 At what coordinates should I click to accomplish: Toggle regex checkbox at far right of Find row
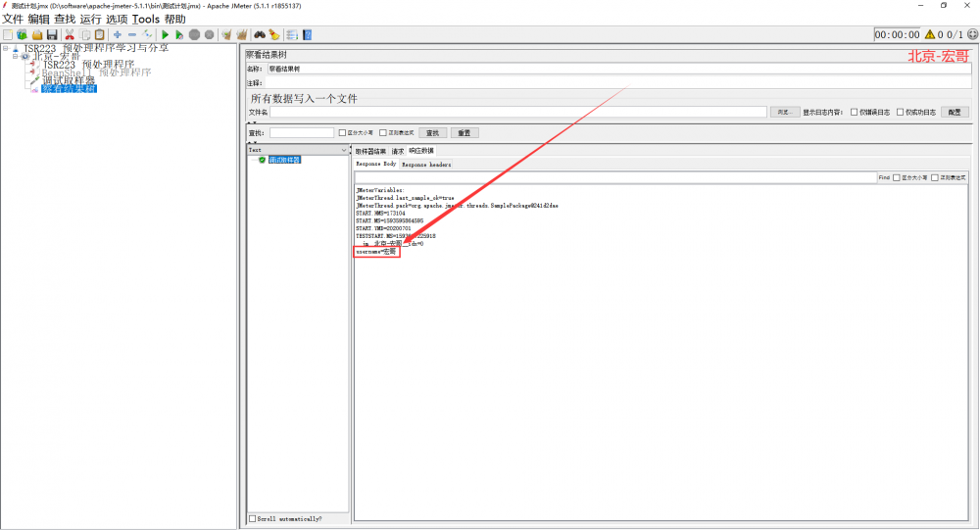935,178
